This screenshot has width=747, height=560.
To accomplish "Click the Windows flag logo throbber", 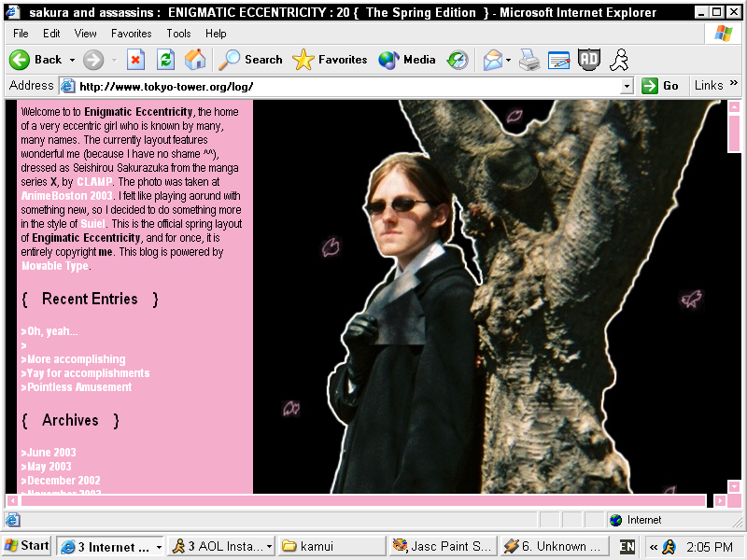I will coord(724,34).
